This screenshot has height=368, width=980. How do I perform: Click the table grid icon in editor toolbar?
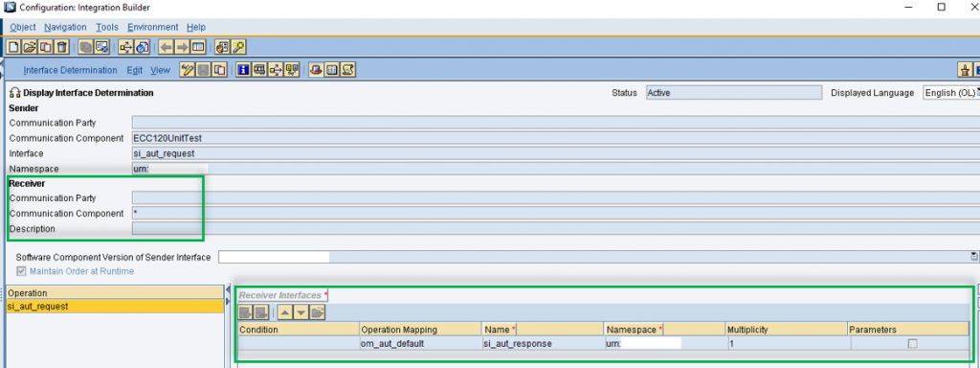click(x=332, y=70)
